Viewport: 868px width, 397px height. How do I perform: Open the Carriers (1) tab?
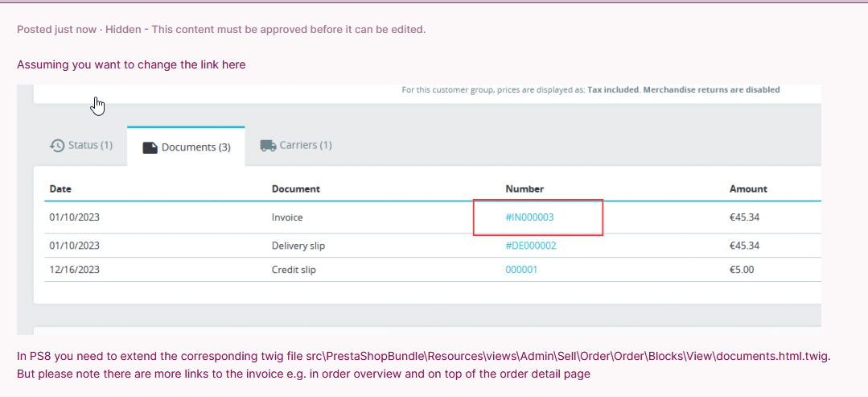(x=305, y=146)
